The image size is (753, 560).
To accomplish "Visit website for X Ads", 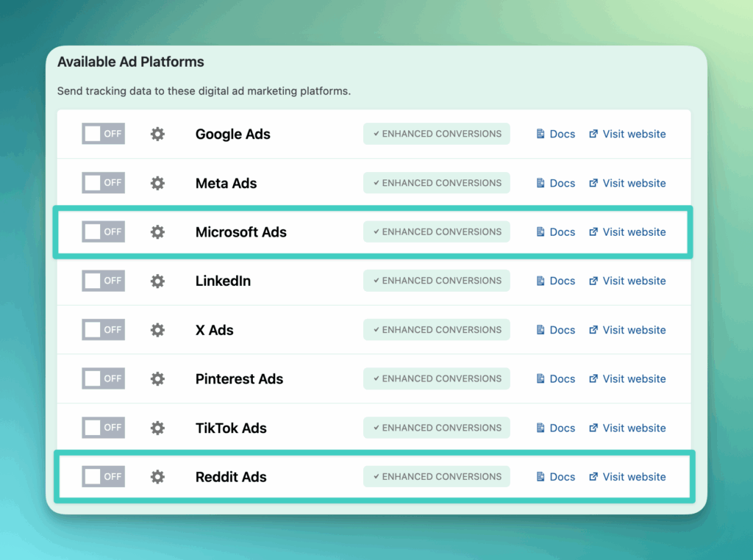I will [627, 330].
